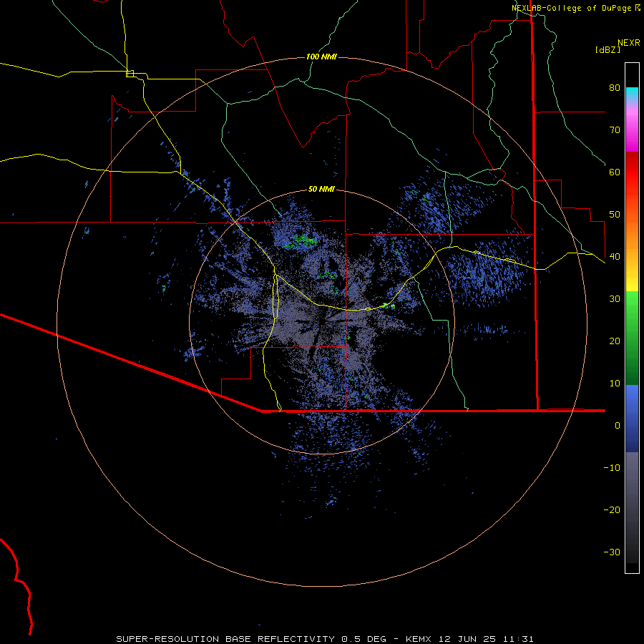The width and height of the screenshot is (644, 644).
Task: Click the -30 value on the dBZ scale
Action: pos(612,552)
